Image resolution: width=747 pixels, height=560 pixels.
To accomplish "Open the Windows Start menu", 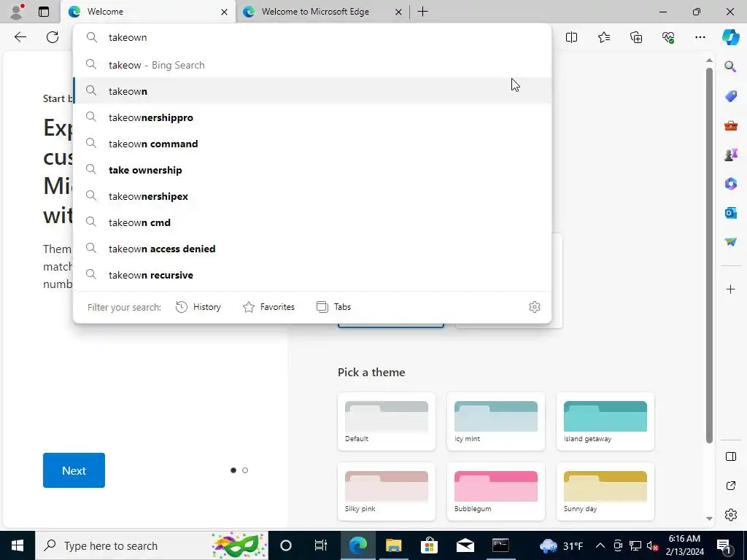I will pyautogui.click(x=18, y=545).
